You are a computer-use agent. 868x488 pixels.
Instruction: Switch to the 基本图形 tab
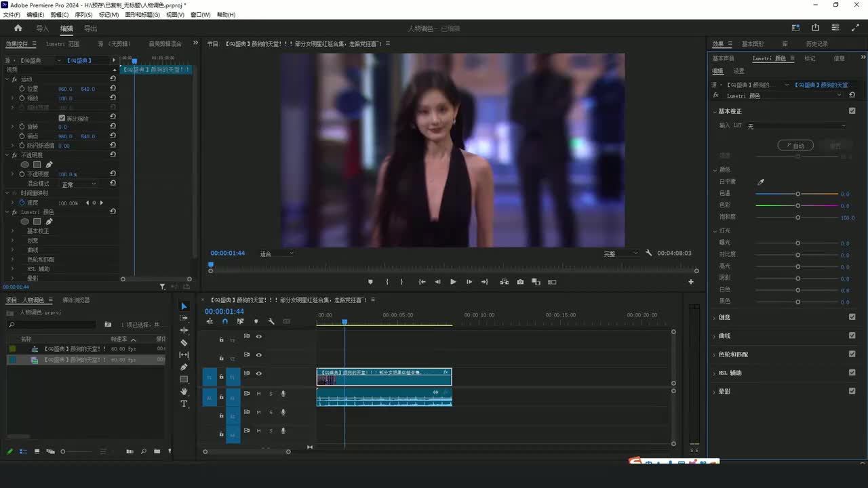(752, 44)
